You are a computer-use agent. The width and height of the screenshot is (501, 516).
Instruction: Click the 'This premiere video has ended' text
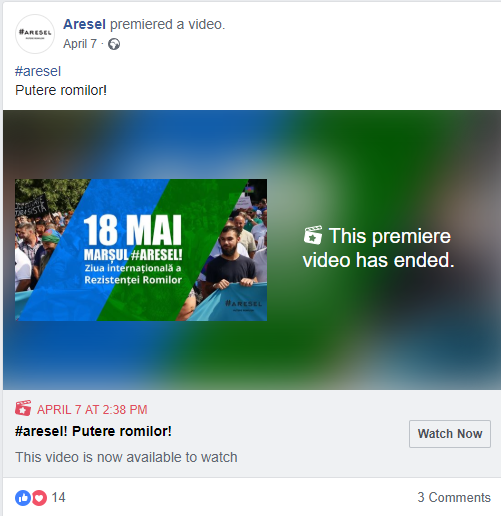(379, 248)
